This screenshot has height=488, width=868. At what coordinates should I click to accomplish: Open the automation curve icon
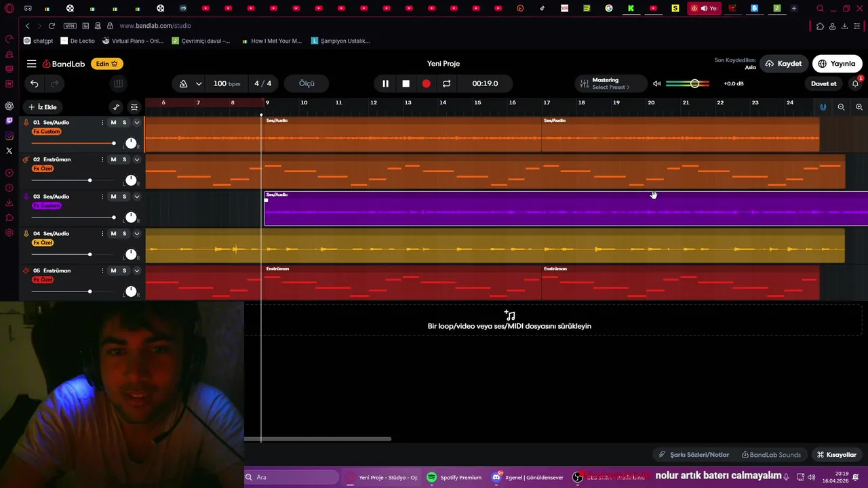pyautogui.click(x=116, y=107)
